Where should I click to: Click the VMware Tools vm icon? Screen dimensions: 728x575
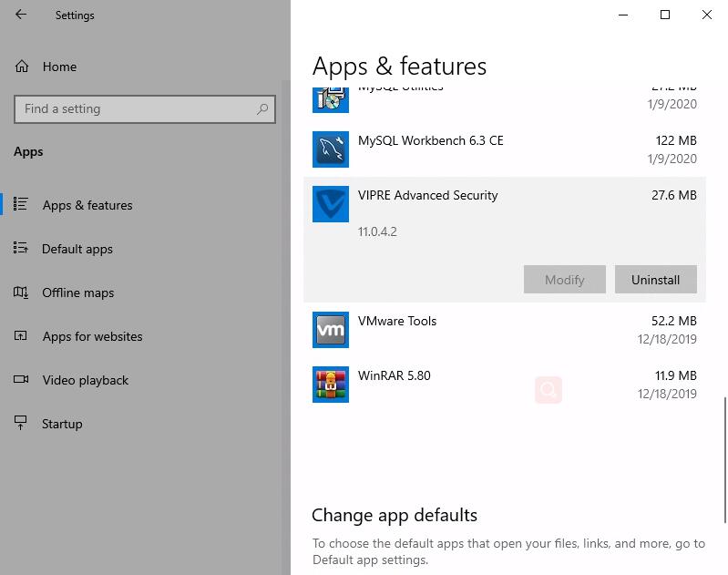[x=331, y=330]
